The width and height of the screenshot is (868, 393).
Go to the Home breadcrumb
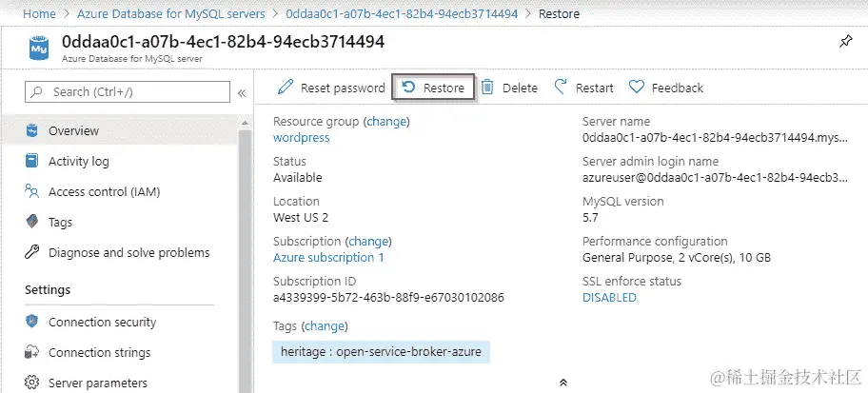[x=39, y=14]
